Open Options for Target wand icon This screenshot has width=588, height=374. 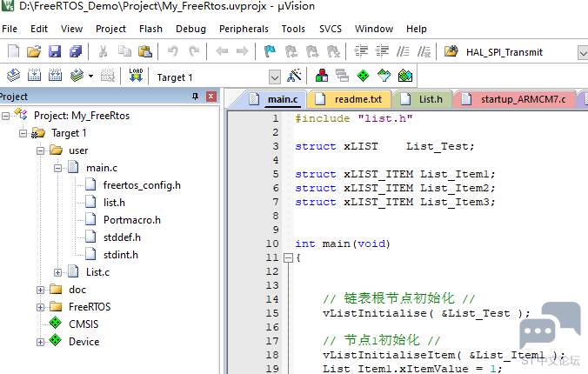pos(294,76)
